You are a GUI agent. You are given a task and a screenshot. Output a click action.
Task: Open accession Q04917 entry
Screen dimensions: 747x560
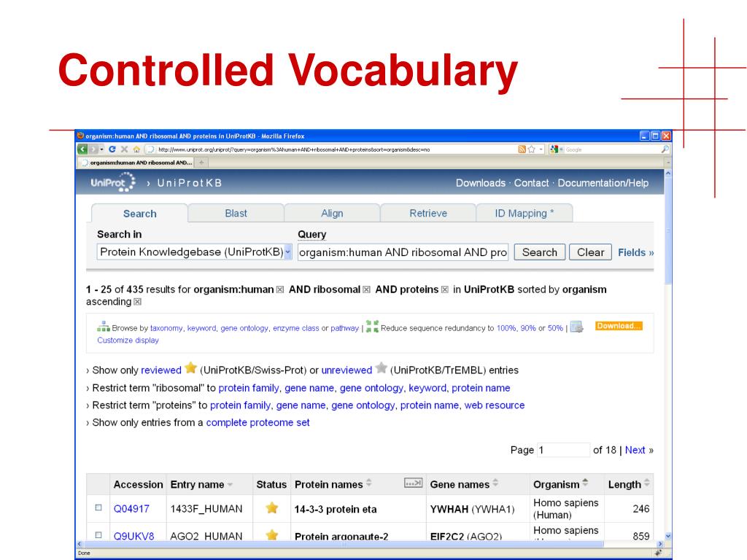tap(131, 508)
